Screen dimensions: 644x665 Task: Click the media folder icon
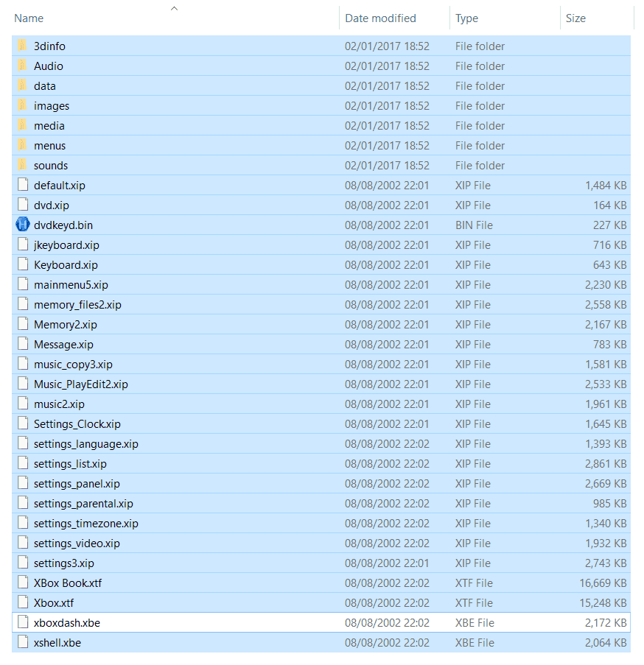tap(23, 125)
